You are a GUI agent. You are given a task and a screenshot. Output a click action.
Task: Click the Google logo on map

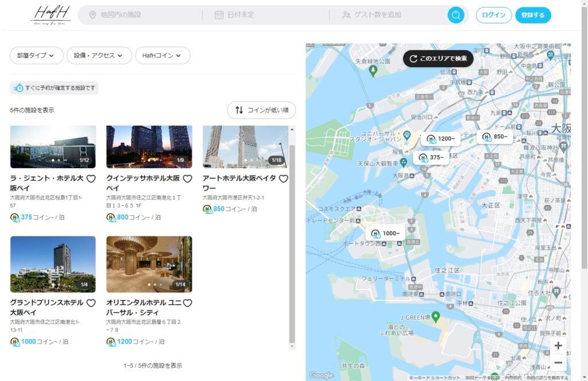click(x=322, y=375)
